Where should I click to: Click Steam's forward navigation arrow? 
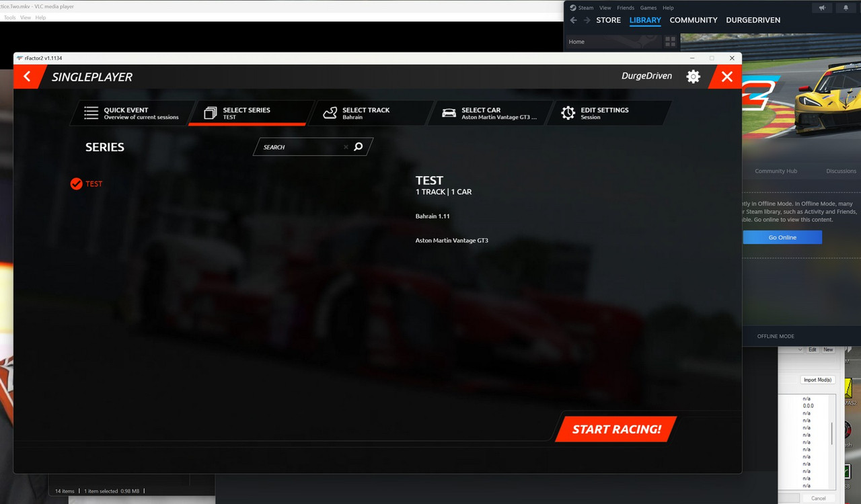pyautogui.click(x=587, y=20)
